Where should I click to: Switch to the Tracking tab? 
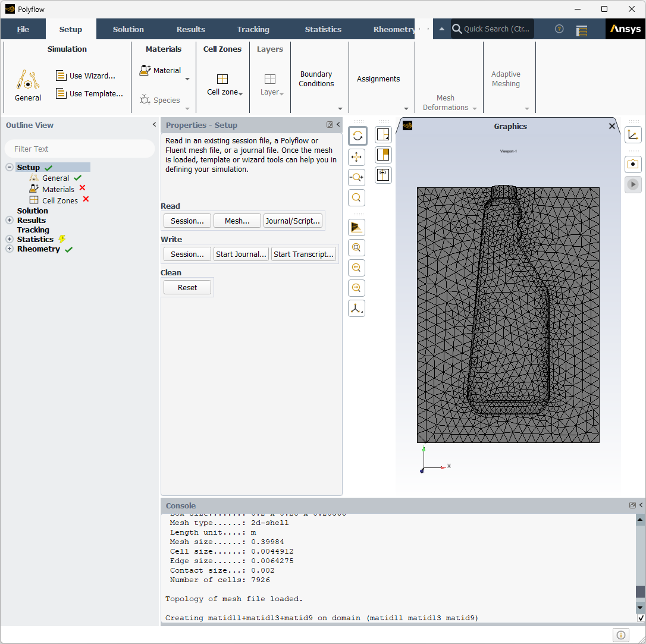click(253, 29)
